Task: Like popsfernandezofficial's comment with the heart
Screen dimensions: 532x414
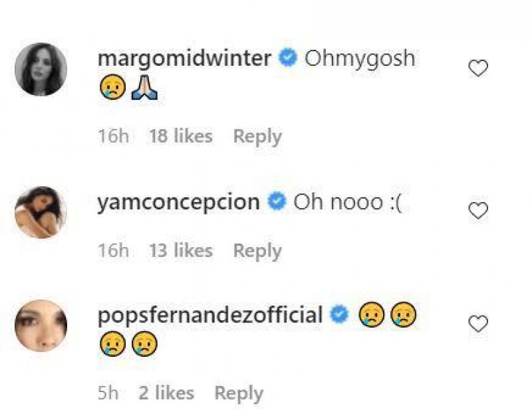Action: (478, 324)
